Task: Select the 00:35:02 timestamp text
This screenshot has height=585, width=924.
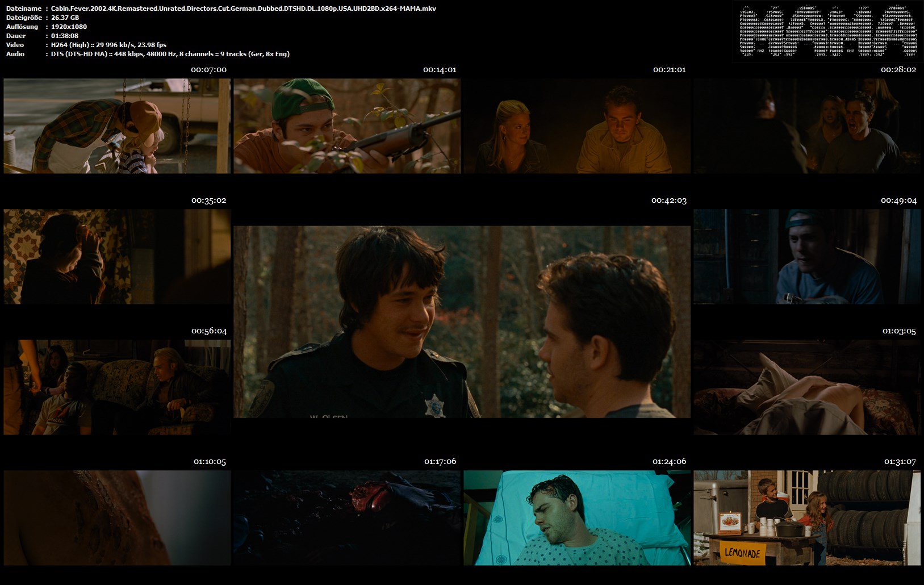Action: [x=208, y=200]
